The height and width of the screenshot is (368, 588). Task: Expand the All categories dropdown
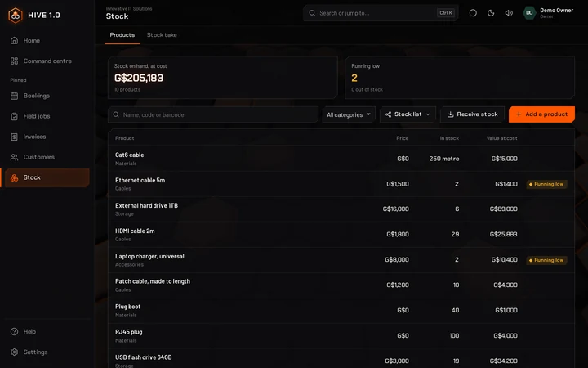click(x=349, y=114)
